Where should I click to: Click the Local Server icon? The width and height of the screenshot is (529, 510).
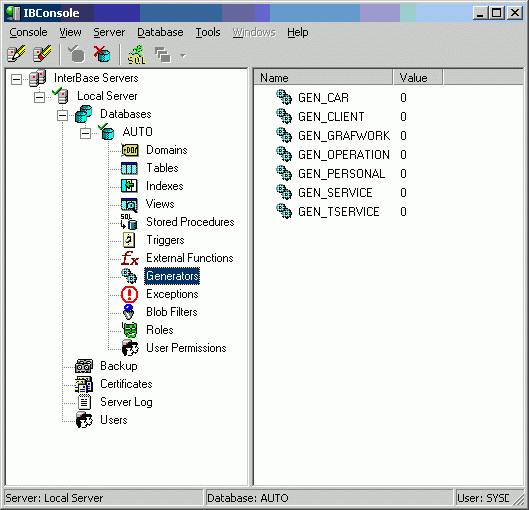click(x=61, y=95)
